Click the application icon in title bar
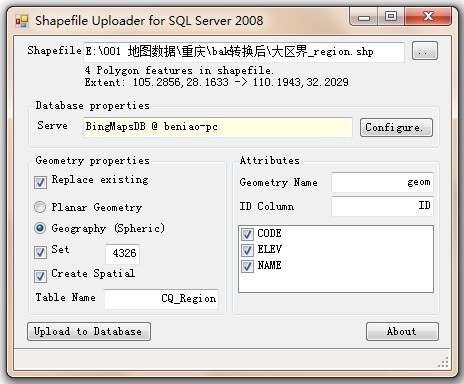The image size is (464, 384). [x=22, y=21]
